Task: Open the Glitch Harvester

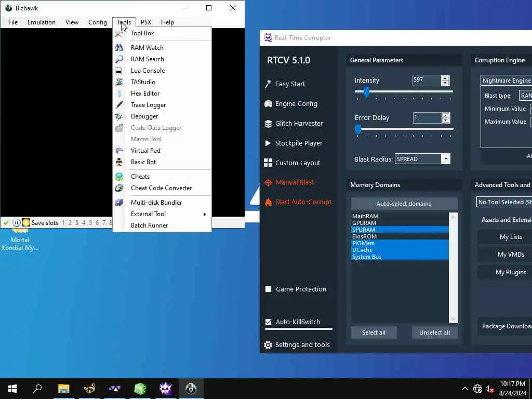Action: tap(294, 124)
